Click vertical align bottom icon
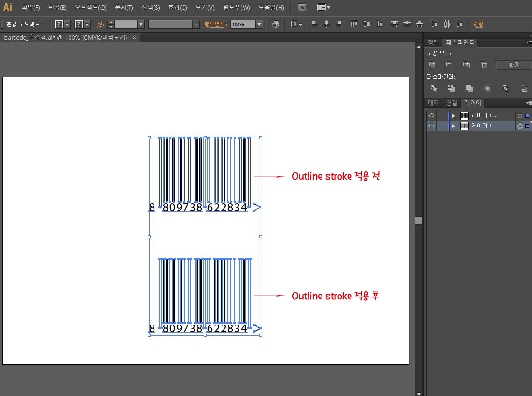Screen dimensions: 532x396 tap(379, 24)
